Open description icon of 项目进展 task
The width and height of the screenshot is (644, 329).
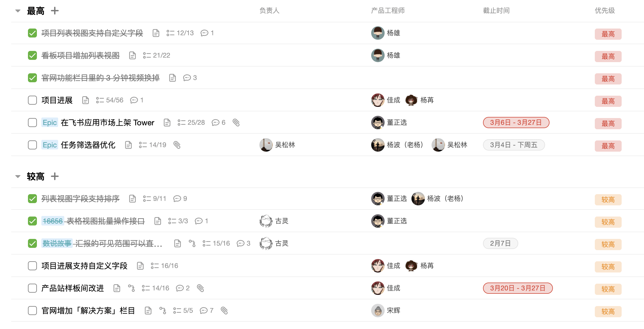point(86,100)
